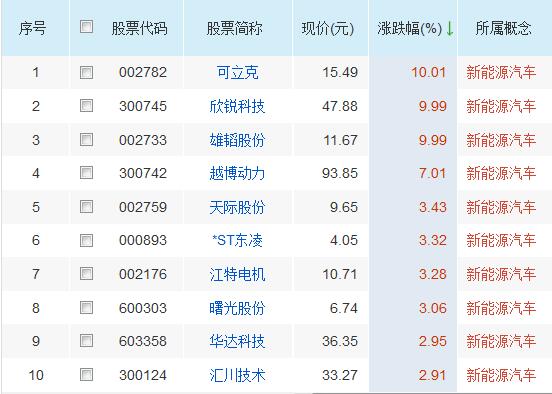The width and height of the screenshot is (552, 394).
Task: Select stock code 600303
Action: tap(143, 308)
